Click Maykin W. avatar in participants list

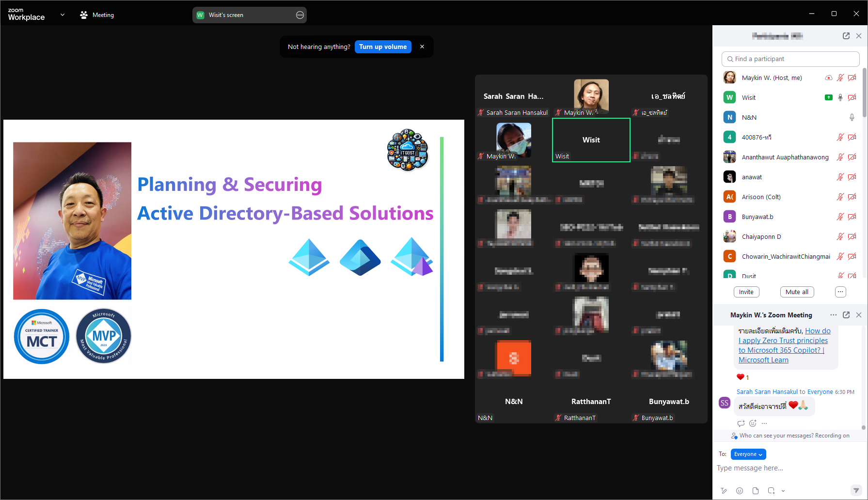(729, 78)
